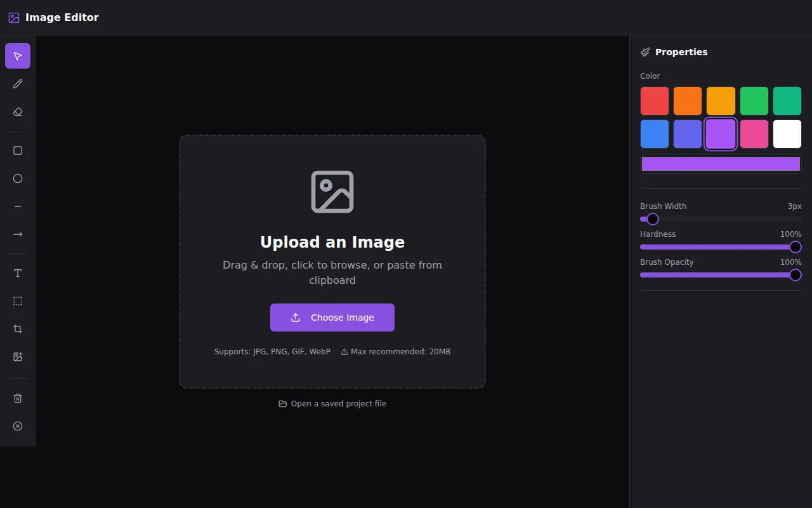Click the Max recommended: 20MB text
The height and width of the screenshot is (508, 812).
tap(400, 352)
